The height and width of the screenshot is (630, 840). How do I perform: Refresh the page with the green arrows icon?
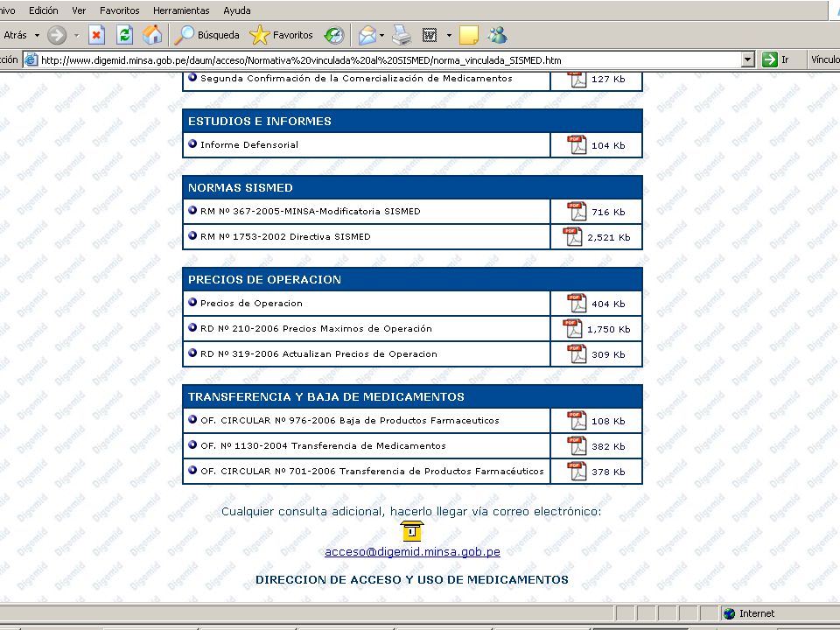point(124,35)
